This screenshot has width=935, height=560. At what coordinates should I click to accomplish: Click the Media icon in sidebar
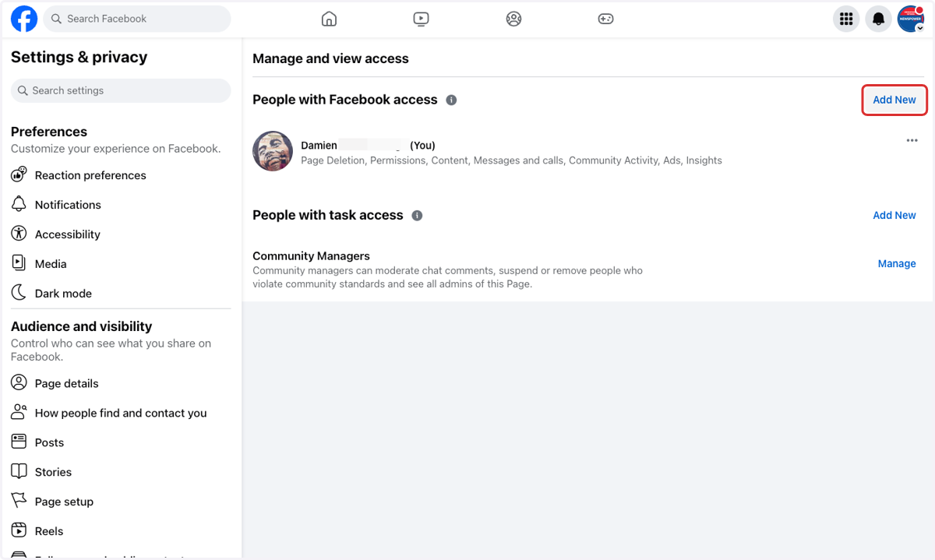pos(19,263)
